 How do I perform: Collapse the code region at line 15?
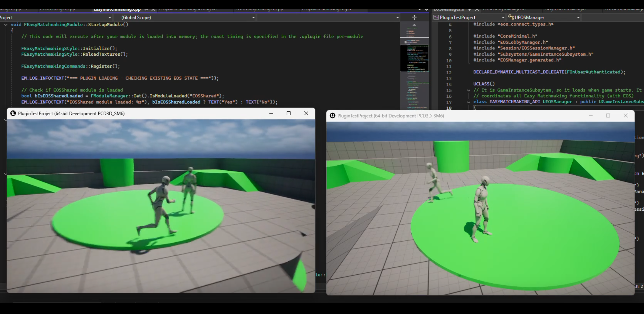coord(468,90)
